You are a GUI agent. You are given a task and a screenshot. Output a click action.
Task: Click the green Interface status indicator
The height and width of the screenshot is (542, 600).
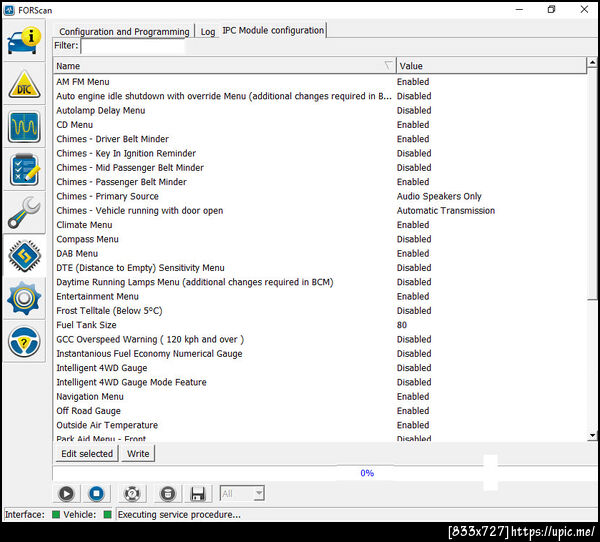56,514
